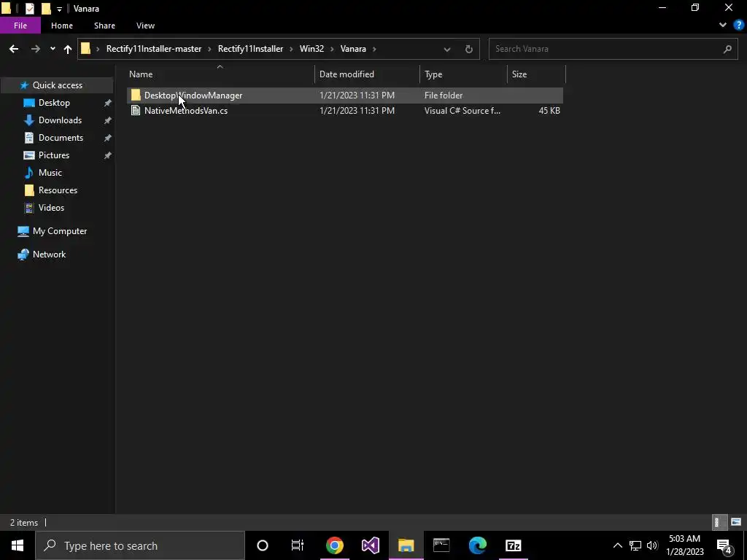
Task: Switch to the Home ribbon tab
Action: coord(62,26)
